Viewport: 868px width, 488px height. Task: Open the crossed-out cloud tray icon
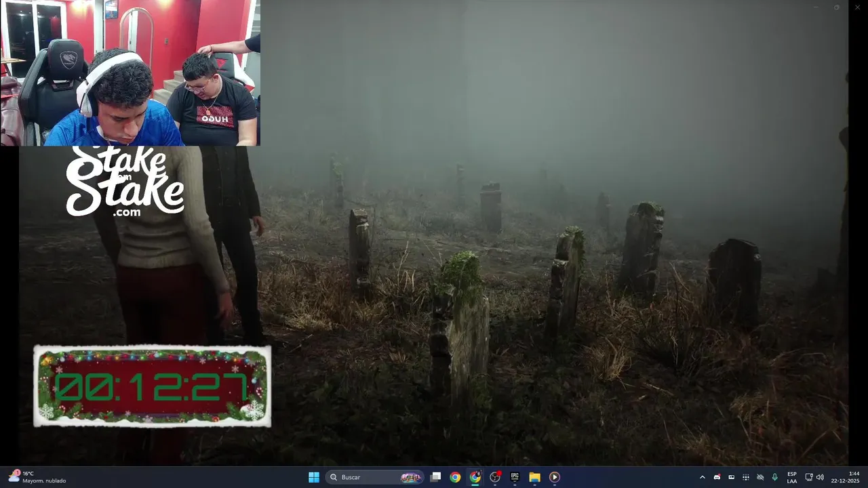tap(760, 477)
